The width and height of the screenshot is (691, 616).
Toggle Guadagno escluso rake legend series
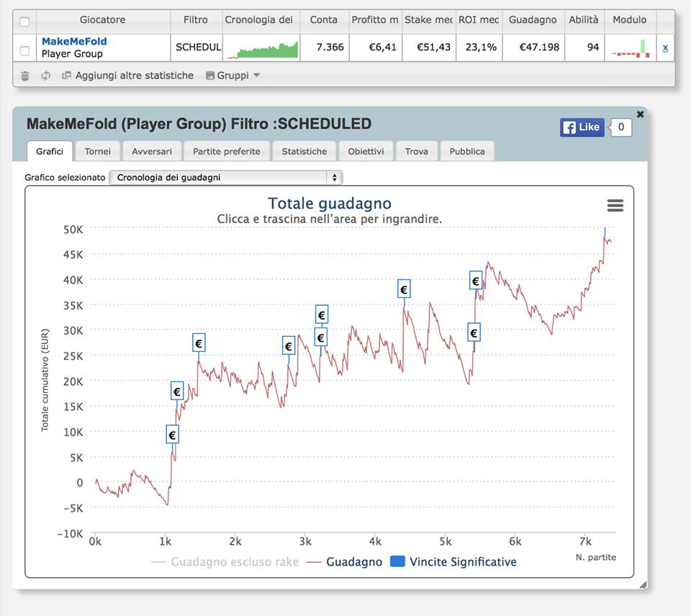pyautogui.click(x=225, y=562)
